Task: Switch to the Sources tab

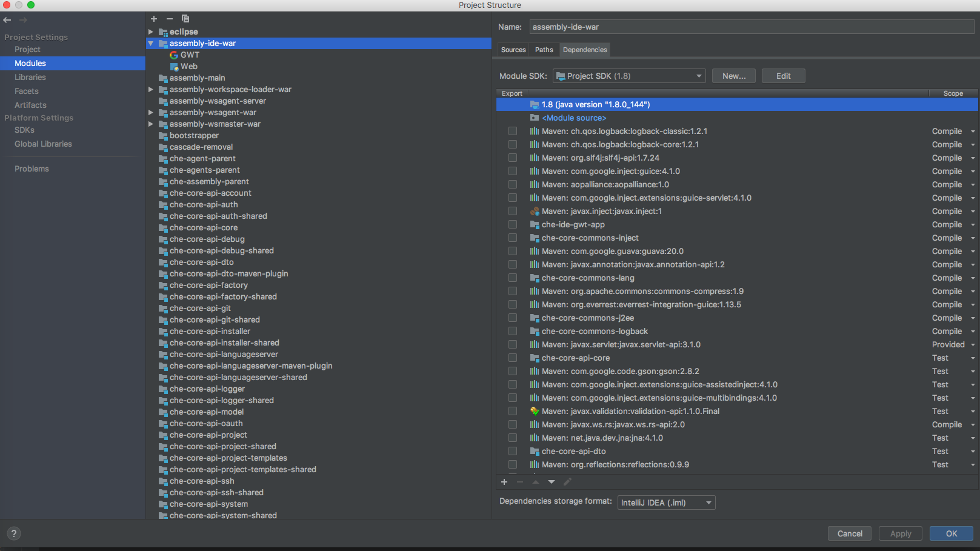Action: 513,50
